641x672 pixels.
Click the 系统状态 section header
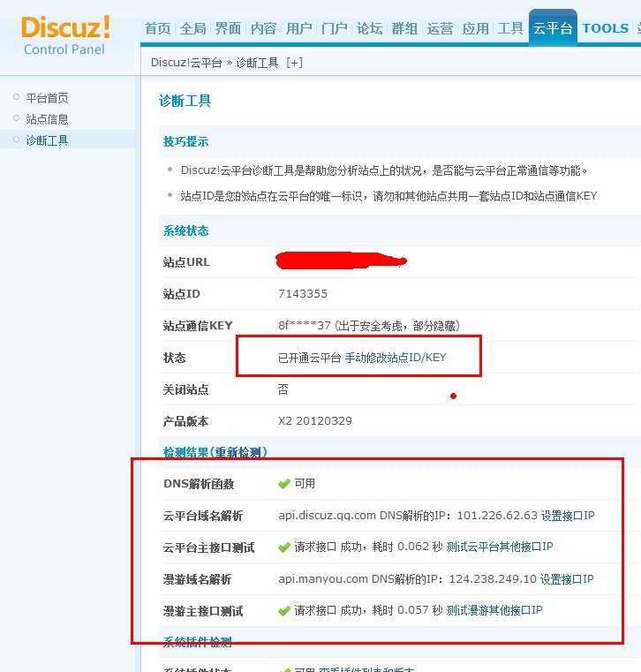click(x=185, y=231)
